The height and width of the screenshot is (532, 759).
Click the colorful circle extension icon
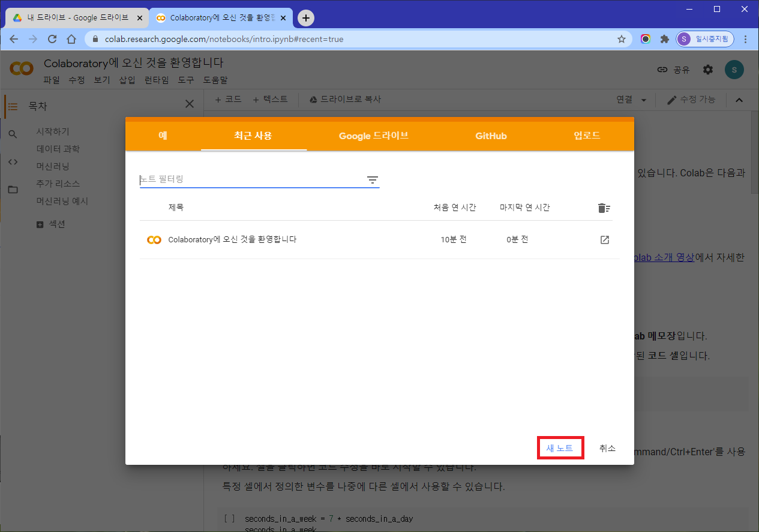coord(646,39)
